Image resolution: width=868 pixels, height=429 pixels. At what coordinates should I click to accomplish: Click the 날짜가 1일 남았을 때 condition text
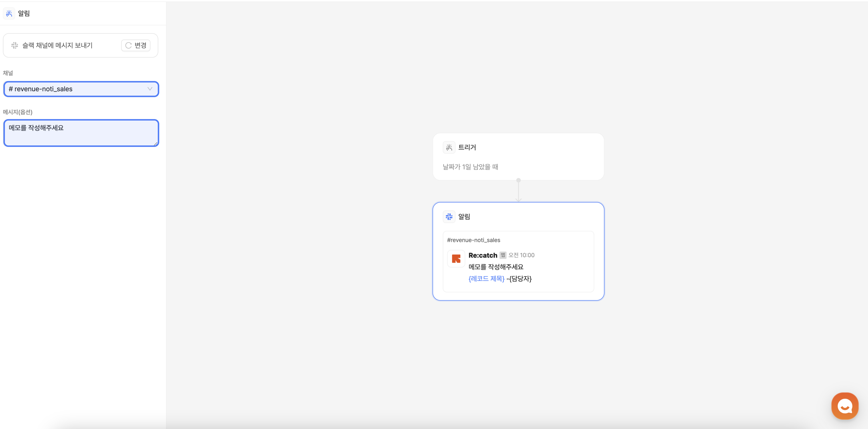click(x=470, y=167)
